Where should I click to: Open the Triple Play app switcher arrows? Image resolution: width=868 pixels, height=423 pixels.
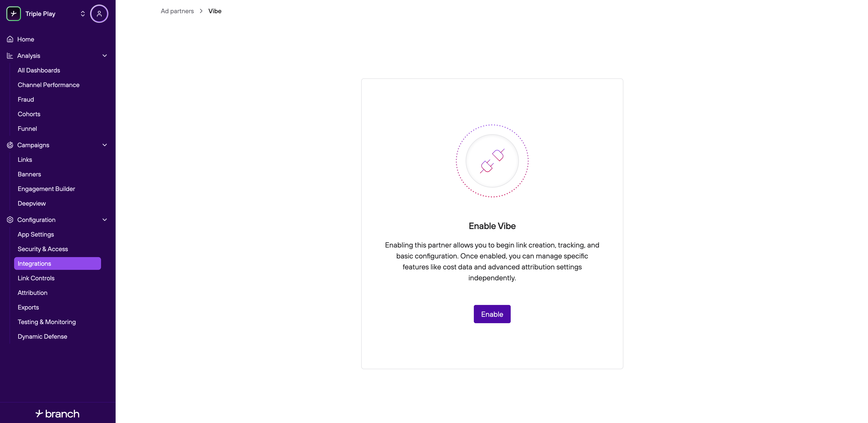[83, 14]
